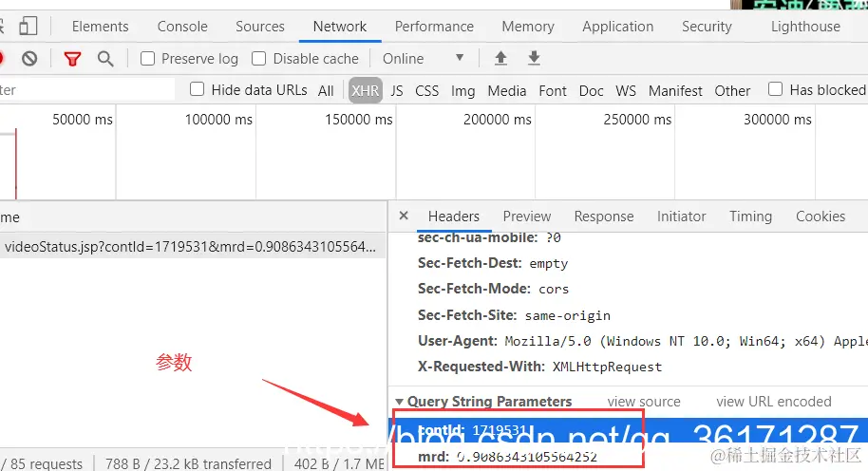Viewport: 868px width, 471px height.
Task: Open the network search magnifier
Action: (105, 59)
